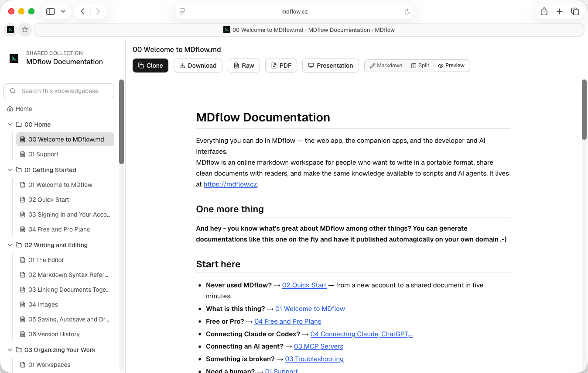Image resolution: width=588 pixels, height=373 pixels.
Task: Show tab overview icon
Action: tap(575, 12)
